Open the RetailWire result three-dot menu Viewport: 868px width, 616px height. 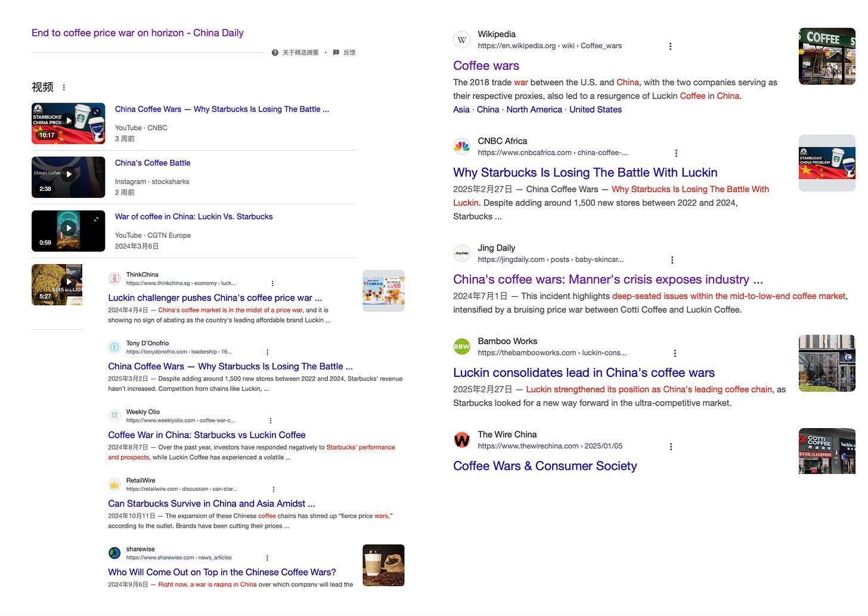274,490
